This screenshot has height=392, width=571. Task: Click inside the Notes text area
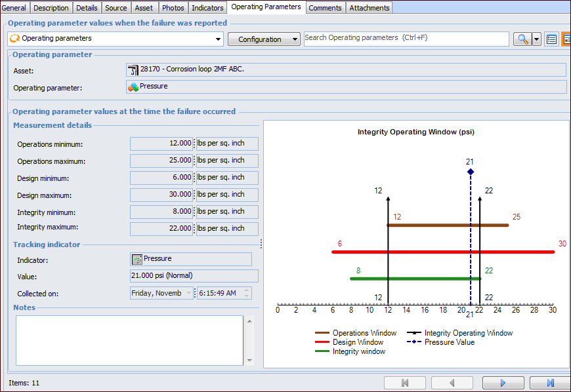point(129,340)
